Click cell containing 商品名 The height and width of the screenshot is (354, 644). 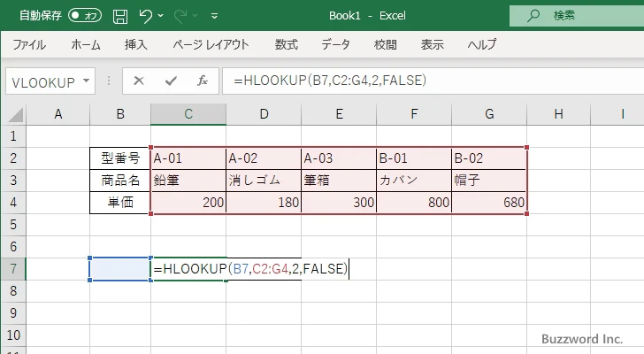pyautogui.click(x=120, y=181)
